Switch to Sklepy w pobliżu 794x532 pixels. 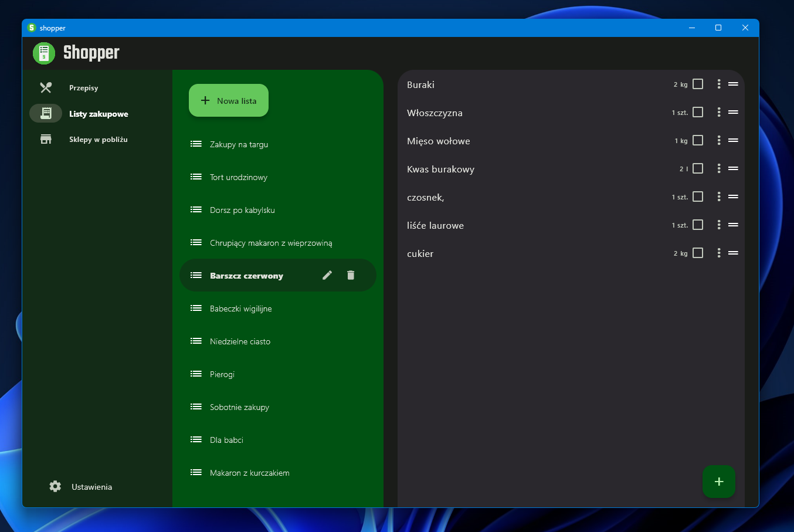(98, 140)
